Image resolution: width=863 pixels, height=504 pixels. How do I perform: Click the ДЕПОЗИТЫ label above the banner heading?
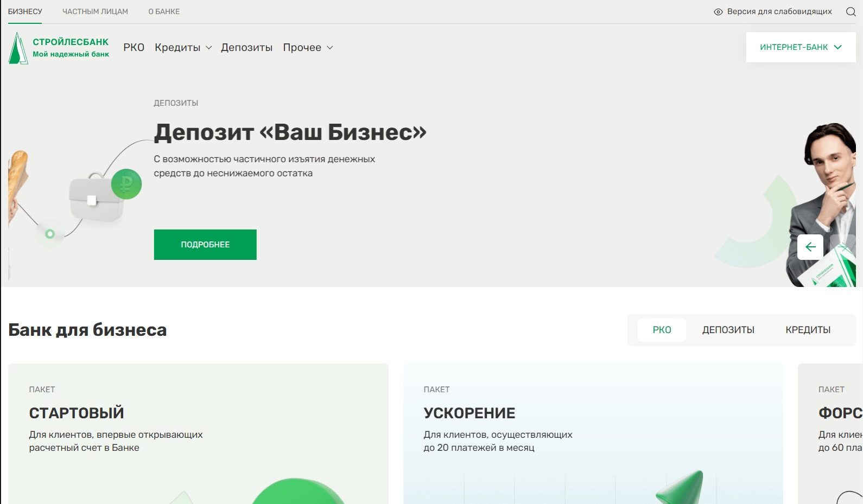[176, 103]
